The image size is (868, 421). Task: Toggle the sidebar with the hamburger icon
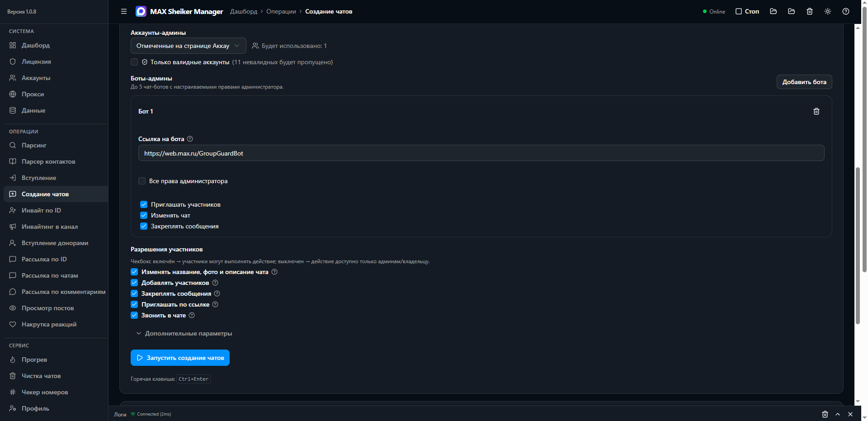(124, 11)
